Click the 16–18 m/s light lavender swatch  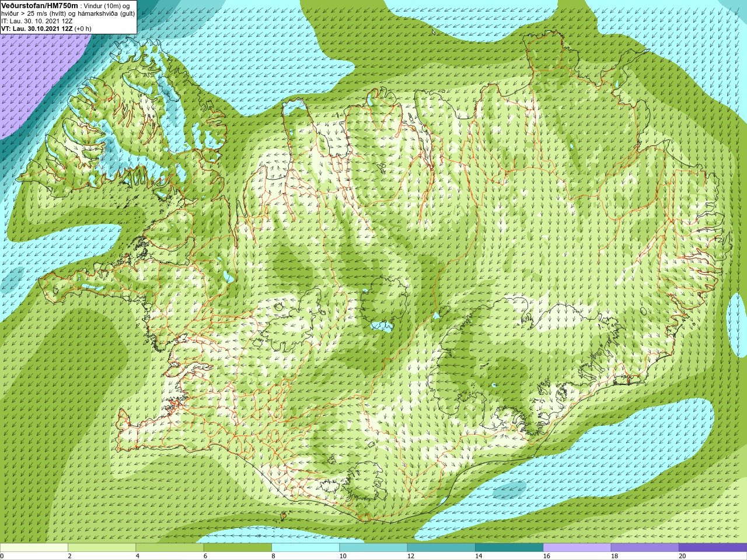coord(577,548)
